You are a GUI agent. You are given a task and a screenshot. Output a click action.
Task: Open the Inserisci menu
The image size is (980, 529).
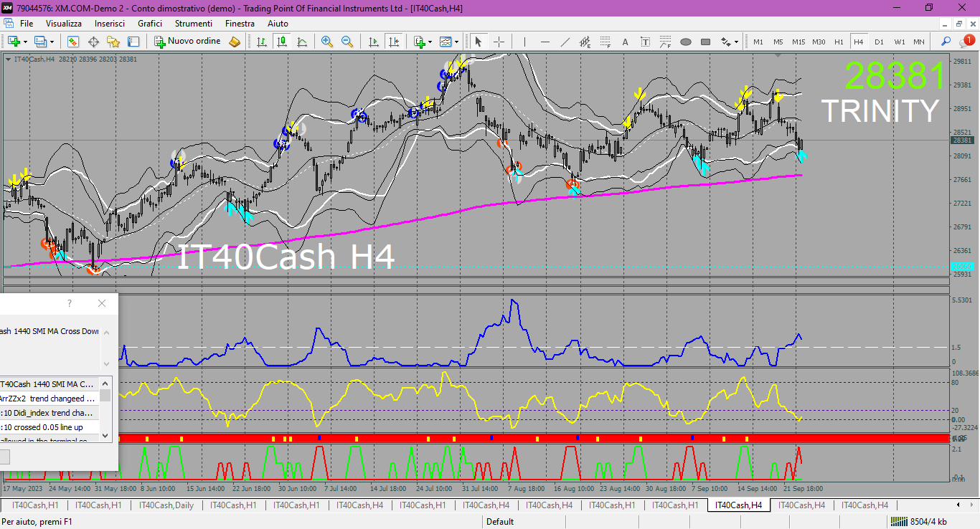pos(110,24)
